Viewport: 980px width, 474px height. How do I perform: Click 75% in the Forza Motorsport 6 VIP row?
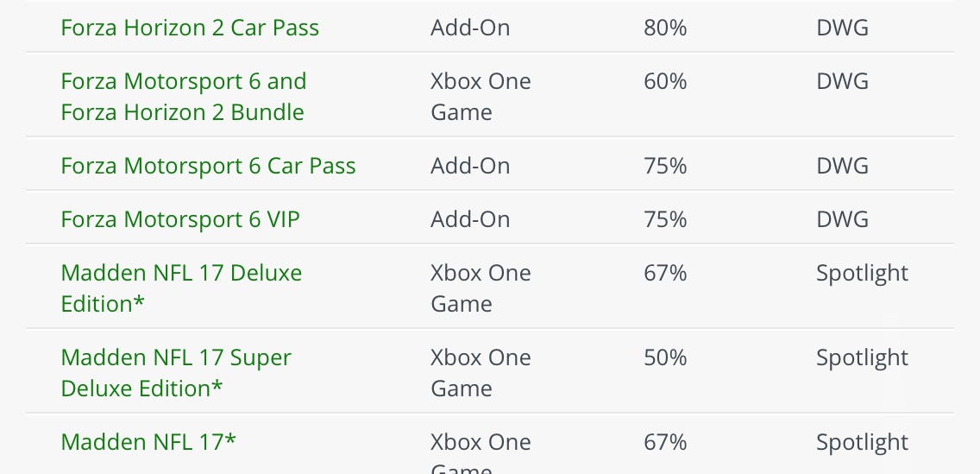pos(665,219)
